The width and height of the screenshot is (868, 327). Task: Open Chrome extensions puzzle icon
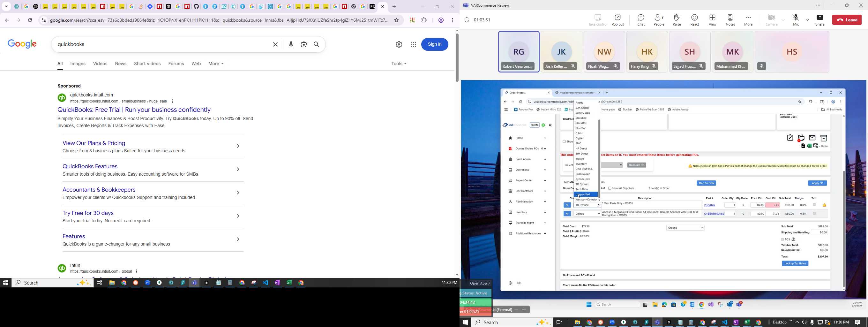(x=424, y=20)
